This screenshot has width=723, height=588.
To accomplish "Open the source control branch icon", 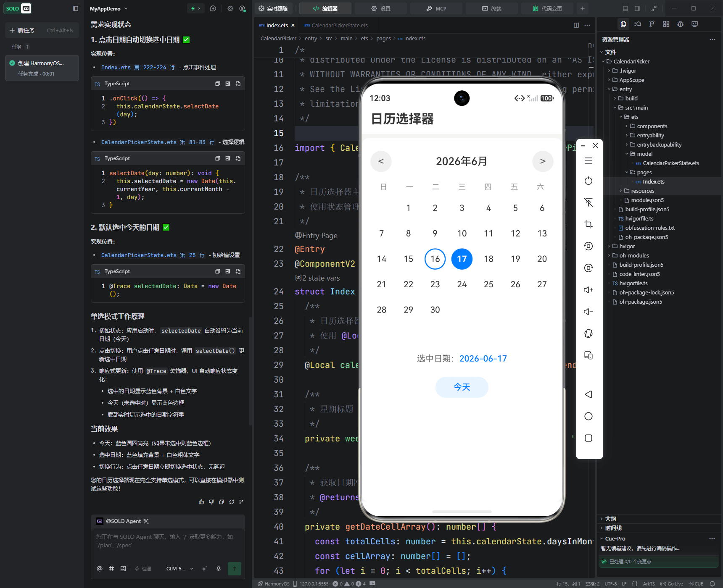I will coord(652,24).
